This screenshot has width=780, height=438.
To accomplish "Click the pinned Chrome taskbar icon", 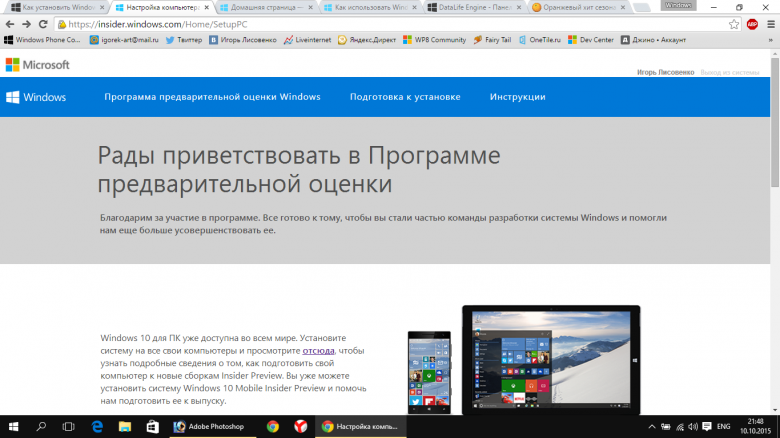I will click(273, 427).
